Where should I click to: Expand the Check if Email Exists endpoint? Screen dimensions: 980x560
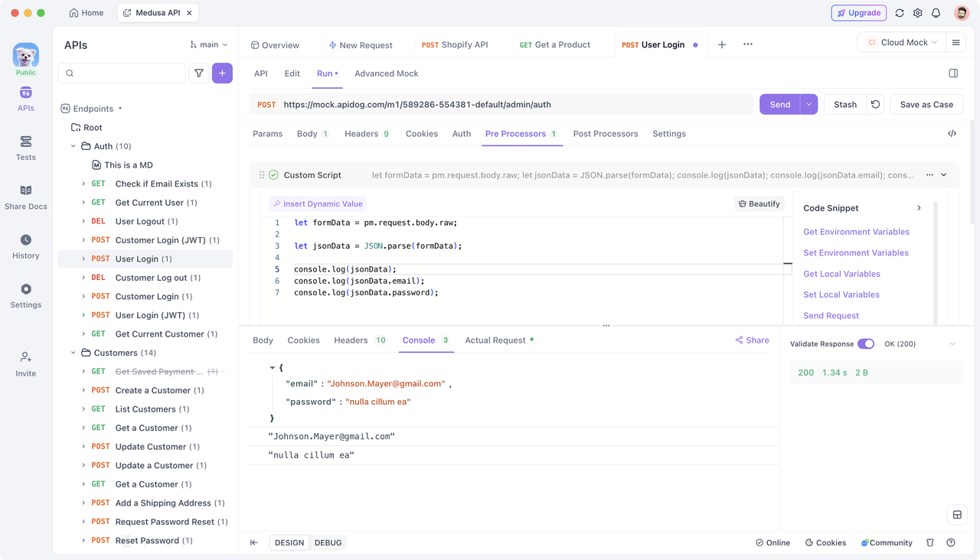click(83, 184)
